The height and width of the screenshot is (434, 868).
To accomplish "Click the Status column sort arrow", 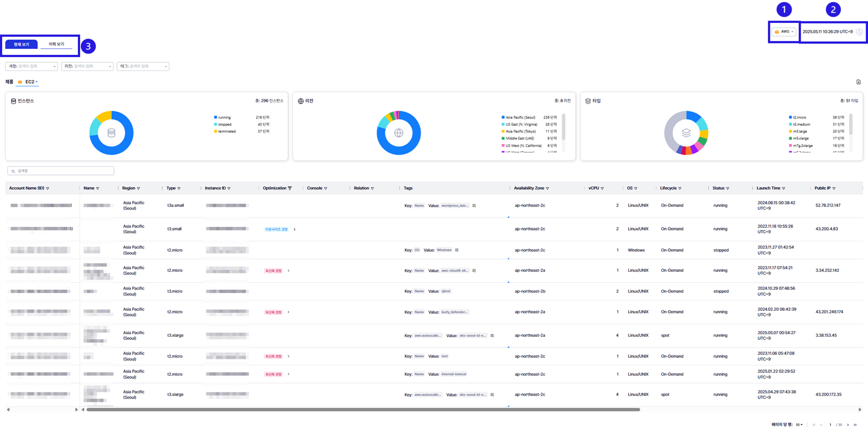I will (x=727, y=189).
